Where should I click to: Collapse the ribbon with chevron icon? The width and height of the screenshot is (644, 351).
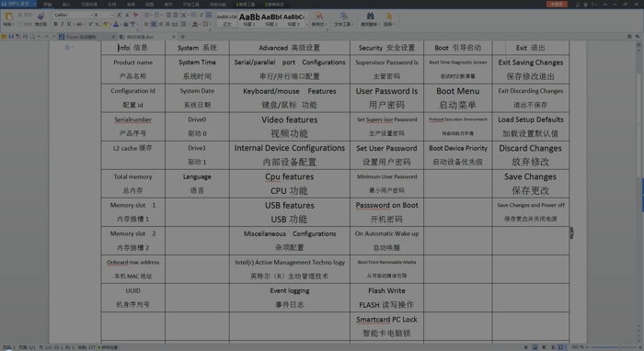tap(605, 5)
